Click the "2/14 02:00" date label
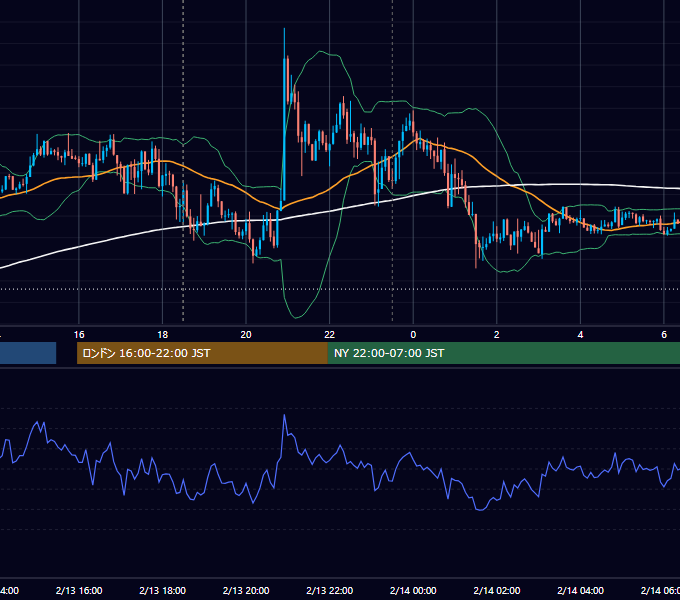The image size is (680, 600). pyautogui.click(x=497, y=590)
